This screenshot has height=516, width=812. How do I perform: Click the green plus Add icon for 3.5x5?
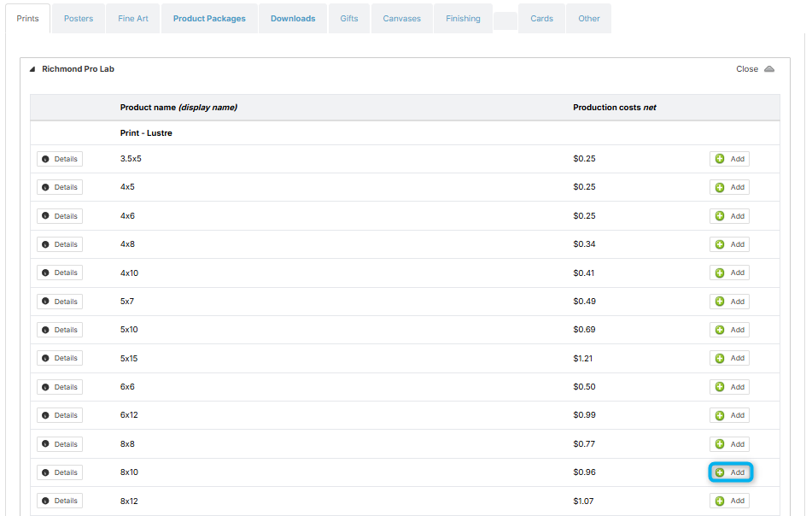coord(719,159)
